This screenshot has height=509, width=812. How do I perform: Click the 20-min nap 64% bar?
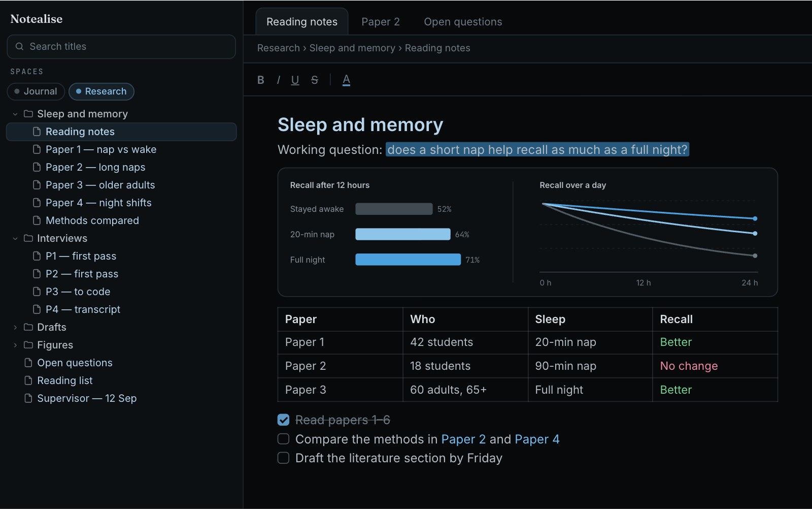(x=403, y=234)
